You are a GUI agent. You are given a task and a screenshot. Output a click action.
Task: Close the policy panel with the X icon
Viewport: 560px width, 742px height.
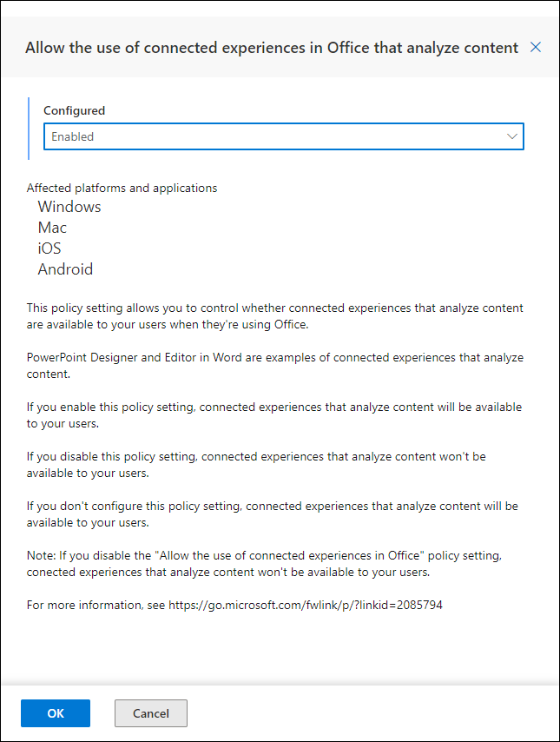(536, 47)
